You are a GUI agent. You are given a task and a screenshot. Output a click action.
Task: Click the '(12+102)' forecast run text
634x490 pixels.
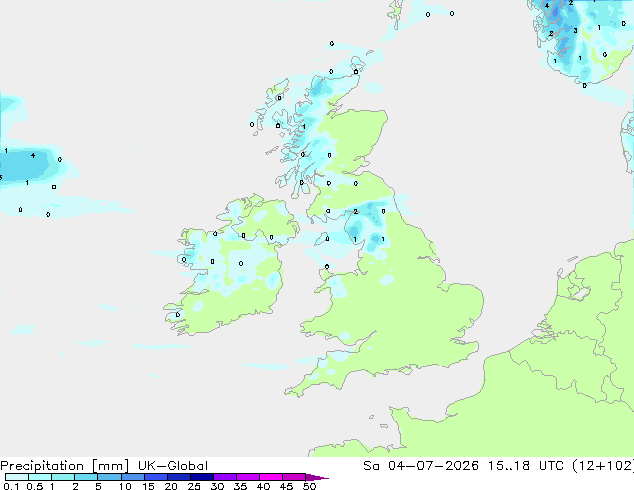click(603, 466)
